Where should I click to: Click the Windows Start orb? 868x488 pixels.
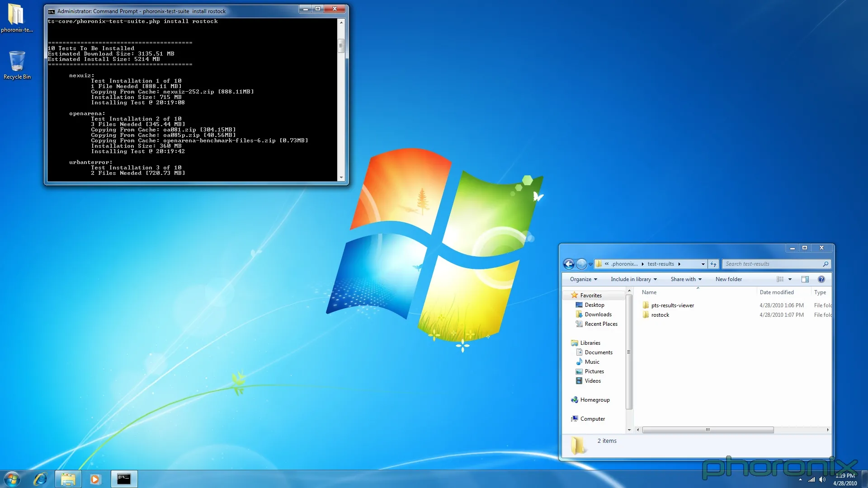[12, 479]
